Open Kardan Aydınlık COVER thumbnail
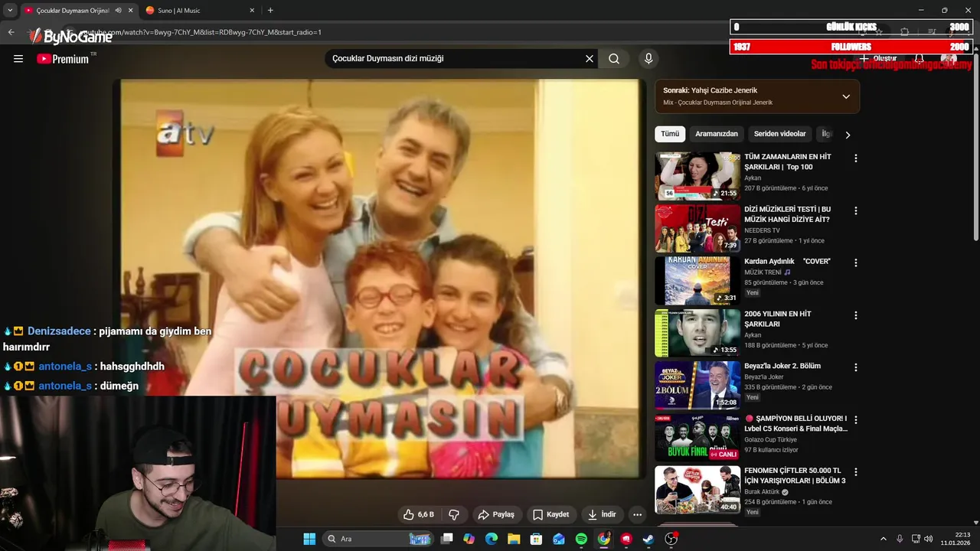This screenshot has width=980, height=551. 697,280
